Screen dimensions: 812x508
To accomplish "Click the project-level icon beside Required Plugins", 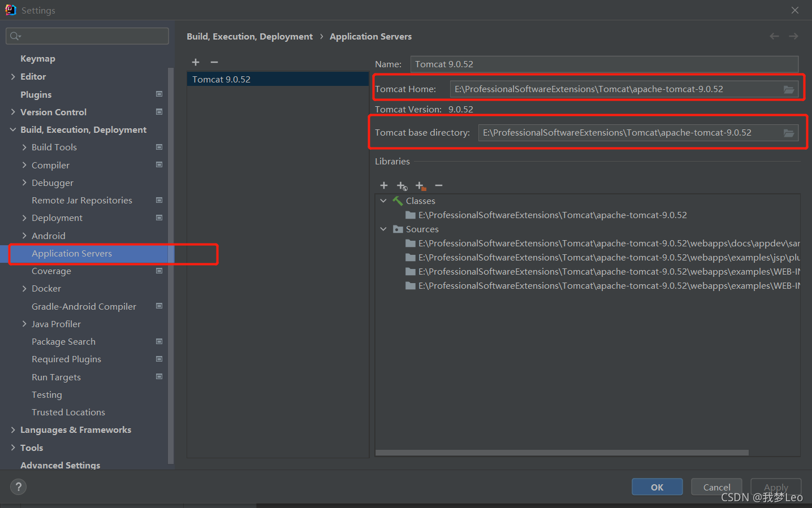I will 159,359.
